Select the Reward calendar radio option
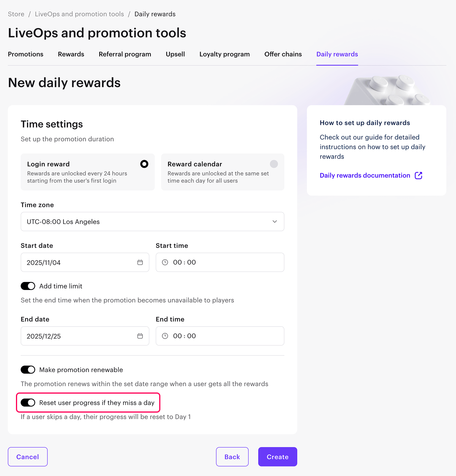 (x=274, y=164)
